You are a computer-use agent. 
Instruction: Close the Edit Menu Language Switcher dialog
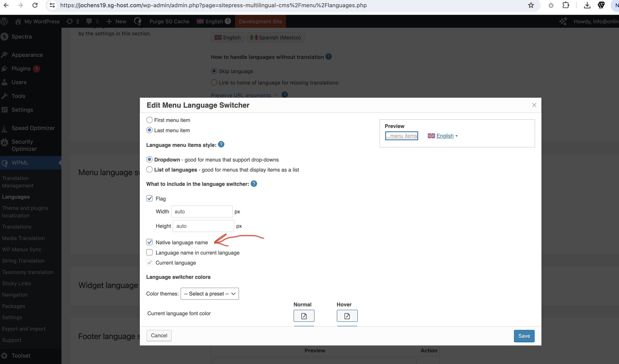pyautogui.click(x=534, y=105)
